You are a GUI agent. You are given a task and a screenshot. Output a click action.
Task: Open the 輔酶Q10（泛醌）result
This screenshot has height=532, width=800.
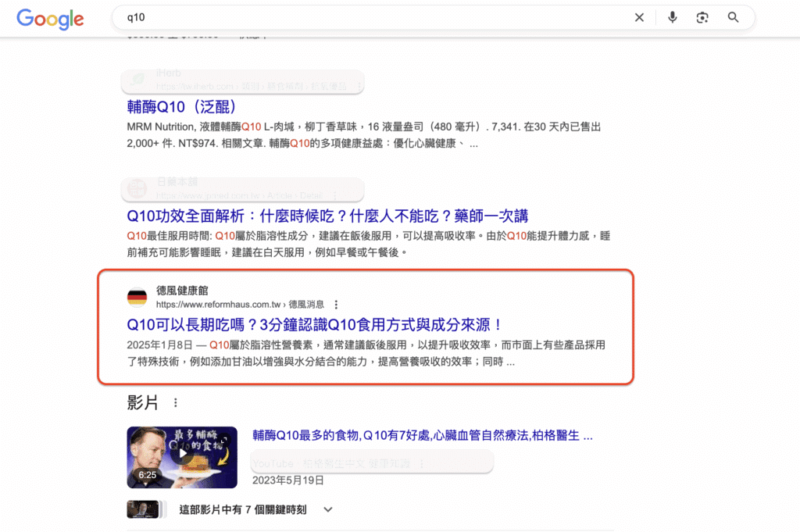(x=181, y=106)
